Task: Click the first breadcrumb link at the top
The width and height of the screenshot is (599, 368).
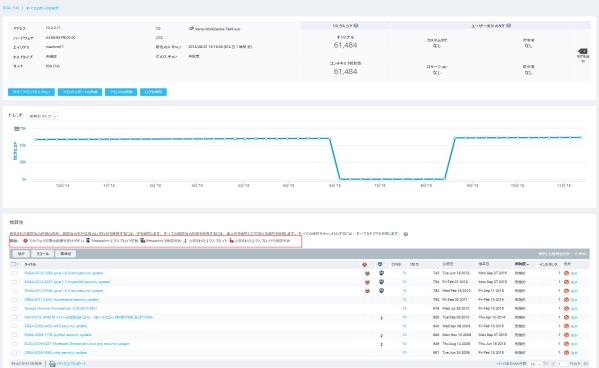Action: tap(11, 8)
